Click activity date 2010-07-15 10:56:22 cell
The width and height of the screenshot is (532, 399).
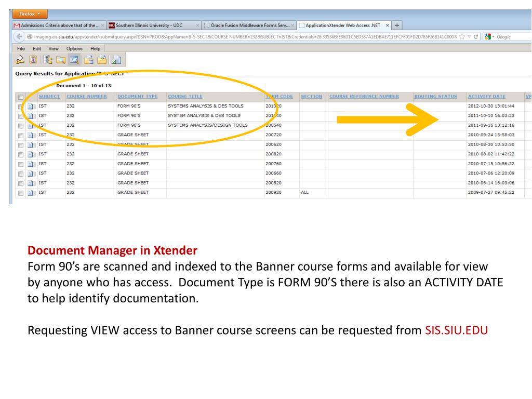(x=495, y=164)
